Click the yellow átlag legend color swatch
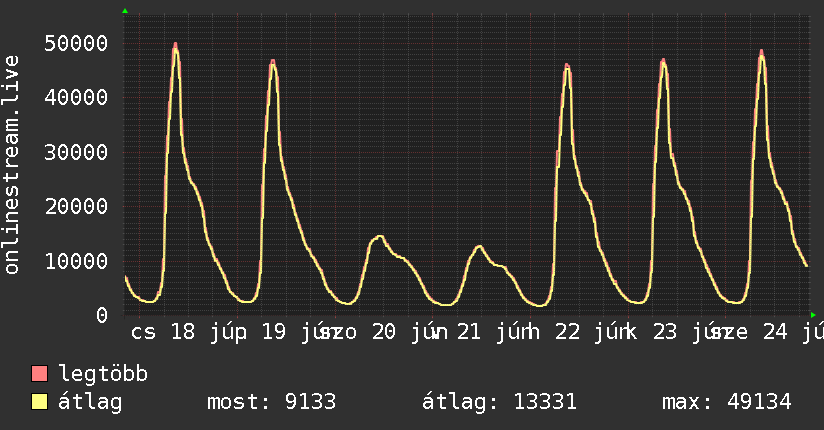The width and height of the screenshot is (824, 430). [x=39, y=402]
